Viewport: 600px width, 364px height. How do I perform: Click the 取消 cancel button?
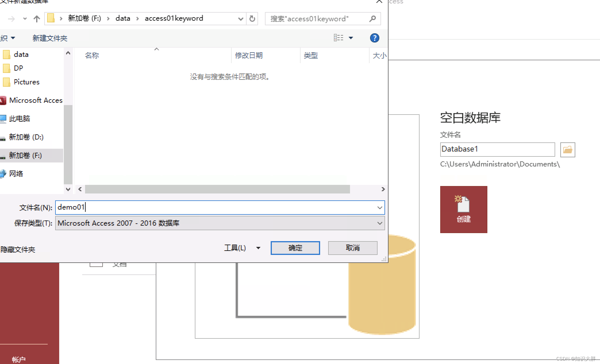pos(353,248)
